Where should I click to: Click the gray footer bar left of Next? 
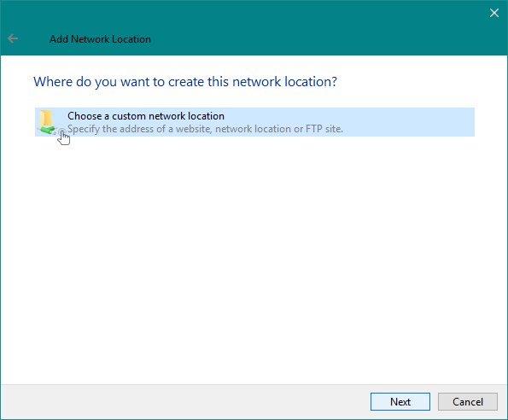[184, 401]
